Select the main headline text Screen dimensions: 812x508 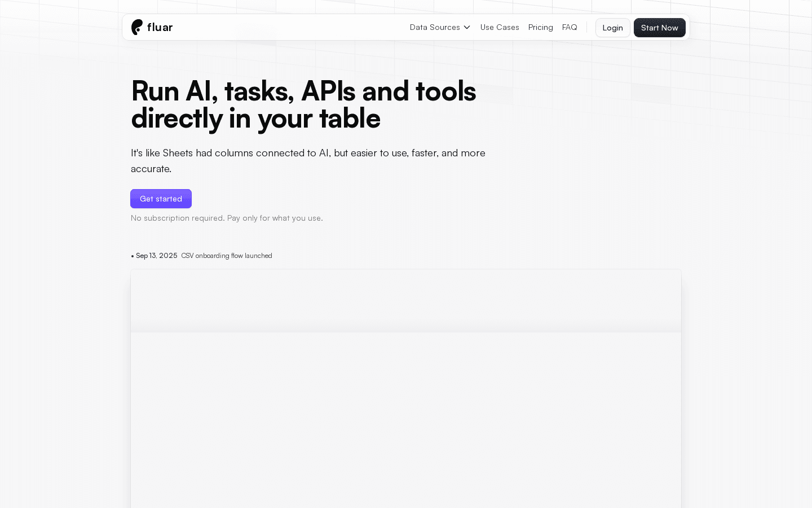pos(303,104)
